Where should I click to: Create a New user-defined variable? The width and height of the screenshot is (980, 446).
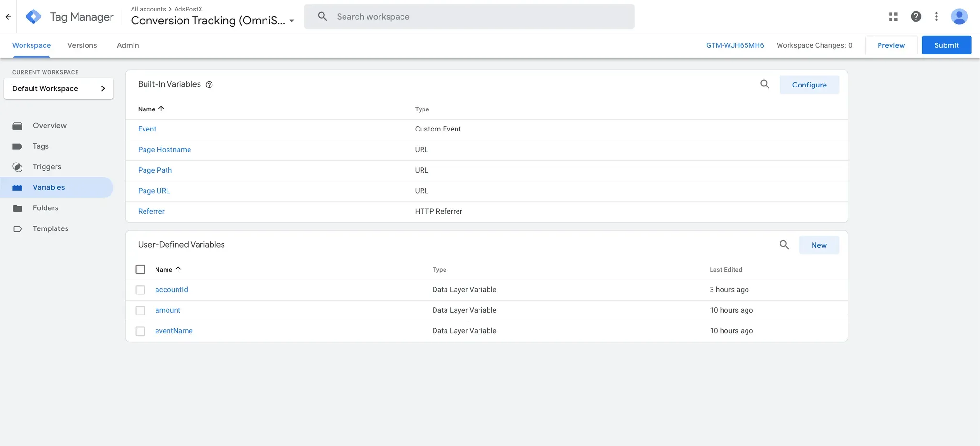coord(819,245)
